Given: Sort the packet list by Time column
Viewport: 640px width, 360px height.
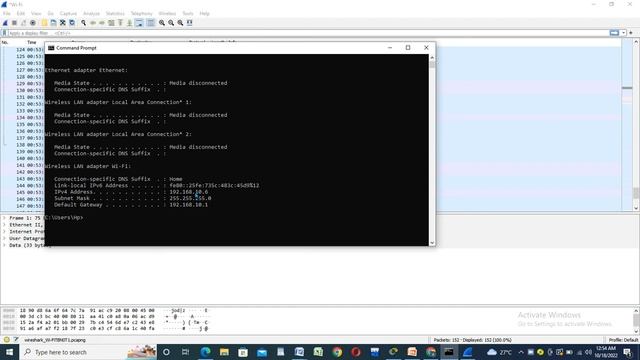Looking at the screenshot, I should tap(32, 42).
